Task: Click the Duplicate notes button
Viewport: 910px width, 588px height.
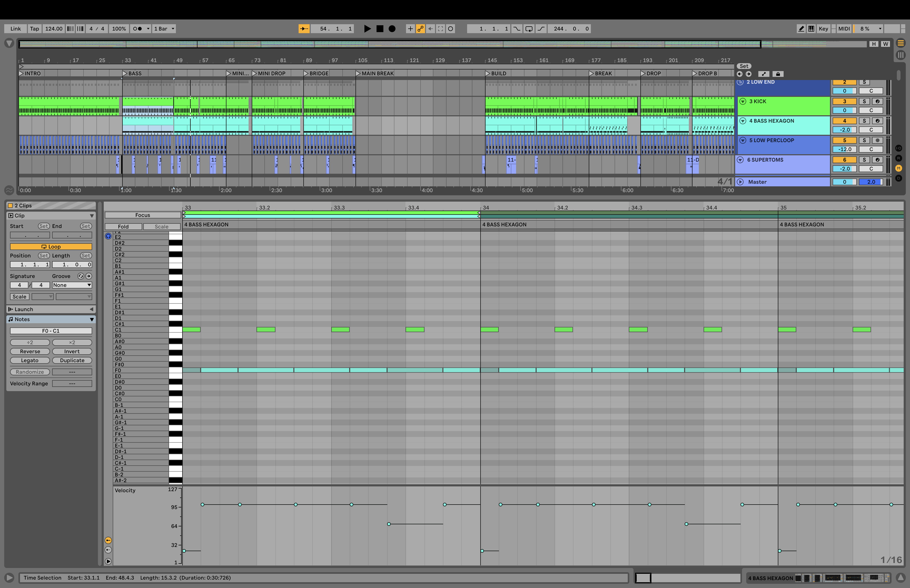Action: [72, 360]
